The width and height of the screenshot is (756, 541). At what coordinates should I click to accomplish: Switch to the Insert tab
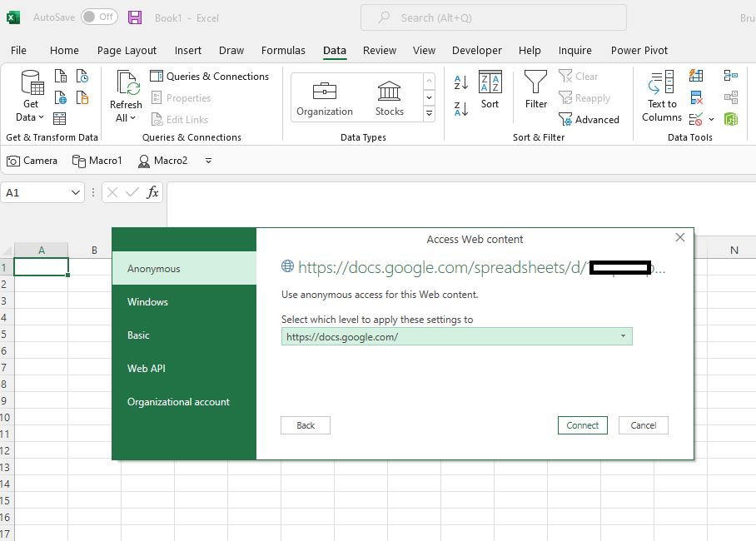188,50
